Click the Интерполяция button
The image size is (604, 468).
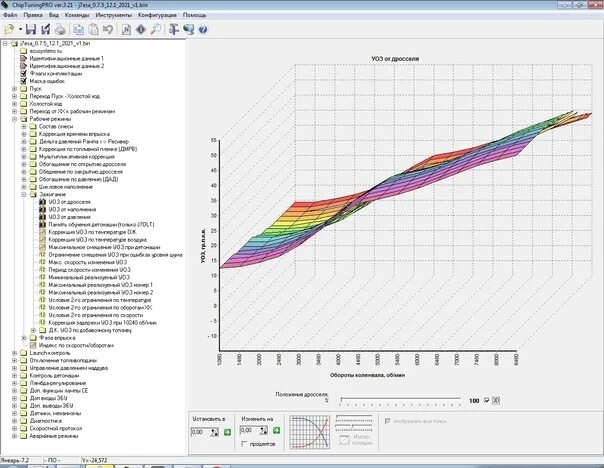pyautogui.click(x=356, y=440)
